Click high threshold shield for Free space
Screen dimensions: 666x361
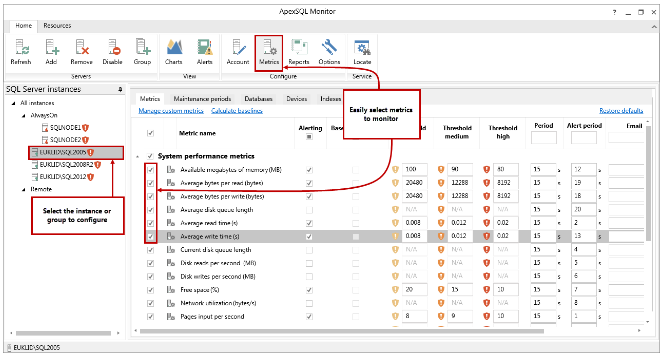coord(487,290)
